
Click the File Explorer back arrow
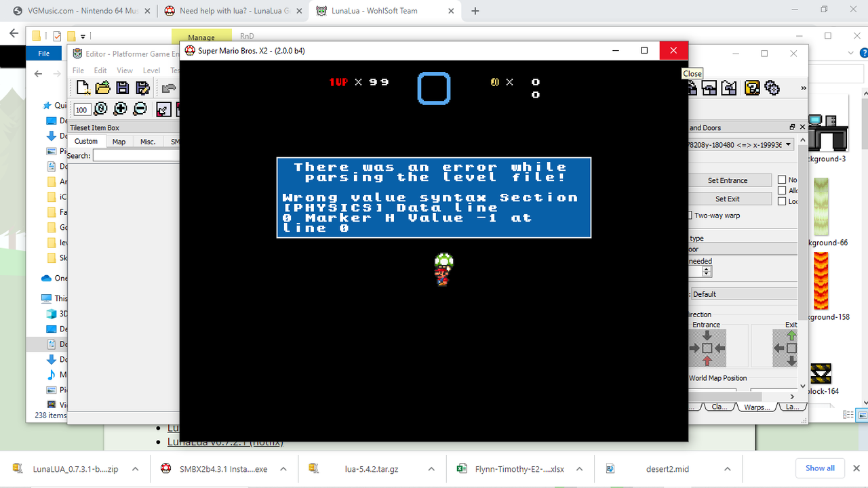(39, 74)
